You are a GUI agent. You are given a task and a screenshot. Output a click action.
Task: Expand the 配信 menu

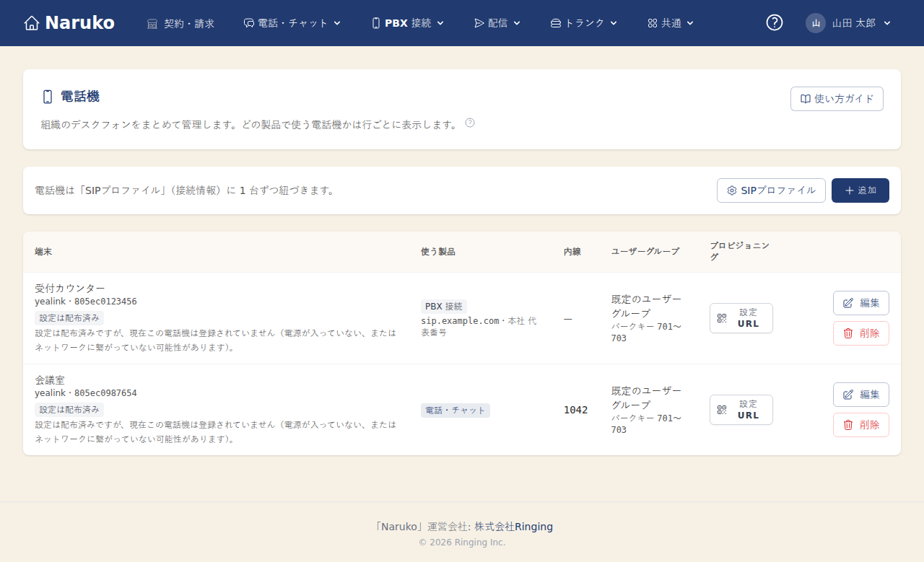click(497, 23)
